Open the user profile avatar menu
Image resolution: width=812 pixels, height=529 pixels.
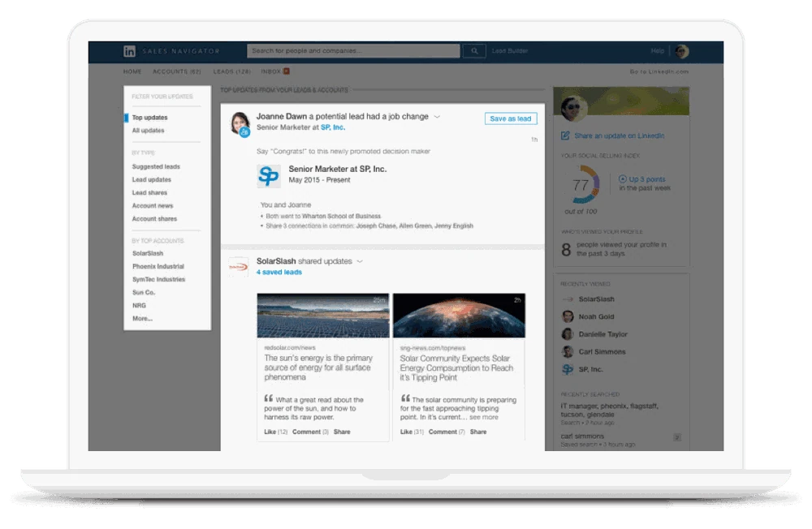[682, 51]
